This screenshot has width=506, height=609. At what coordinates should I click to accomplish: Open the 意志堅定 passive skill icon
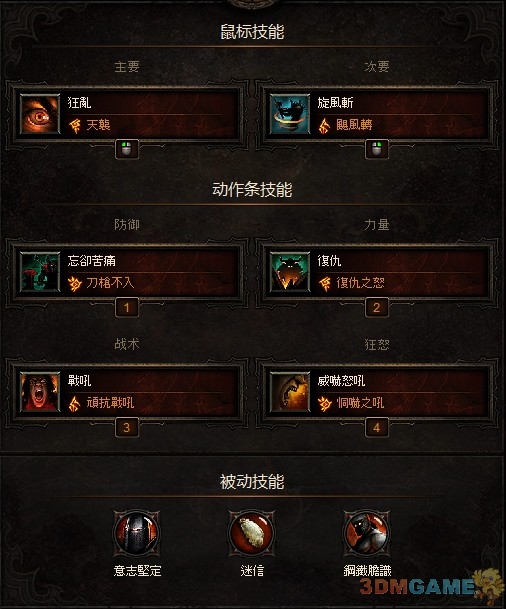tap(137, 533)
